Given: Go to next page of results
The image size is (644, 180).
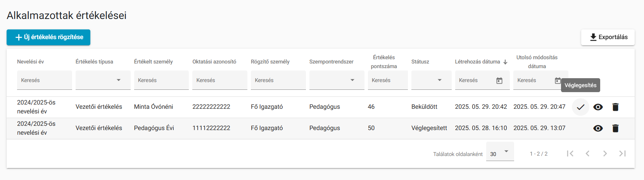Looking at the screenshot, I should tap(605, 154).
